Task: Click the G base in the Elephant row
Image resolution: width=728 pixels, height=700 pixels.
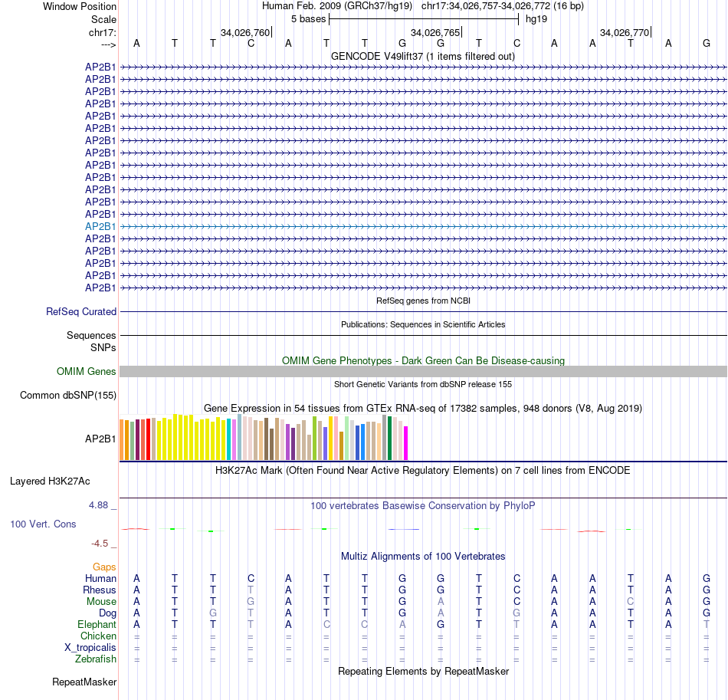Action: (441, 625)
